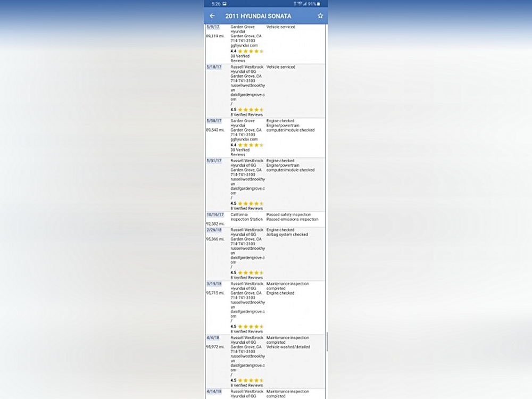Click Garden Grove Hyundai name in 5/9/17 row

[243, 29]
